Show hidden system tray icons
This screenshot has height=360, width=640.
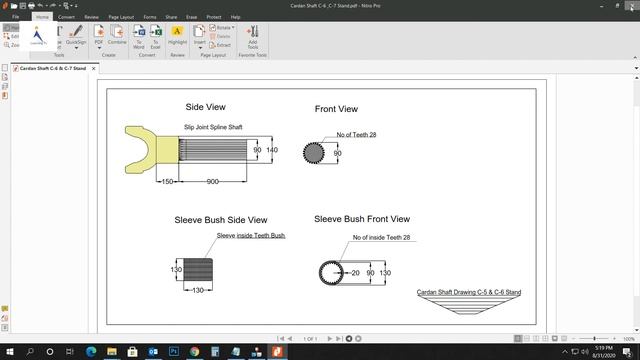565,351
